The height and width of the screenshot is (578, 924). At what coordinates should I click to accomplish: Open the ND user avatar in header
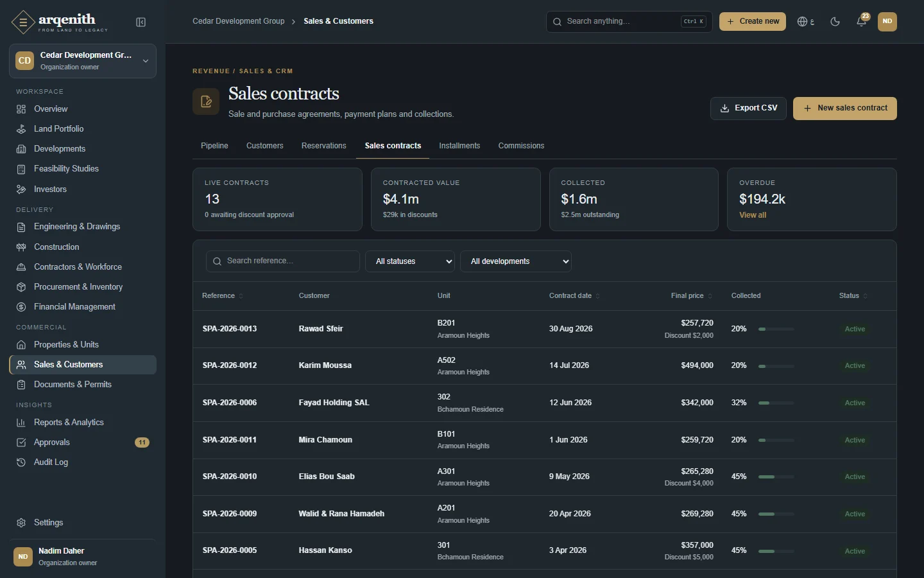click(887, 21)
